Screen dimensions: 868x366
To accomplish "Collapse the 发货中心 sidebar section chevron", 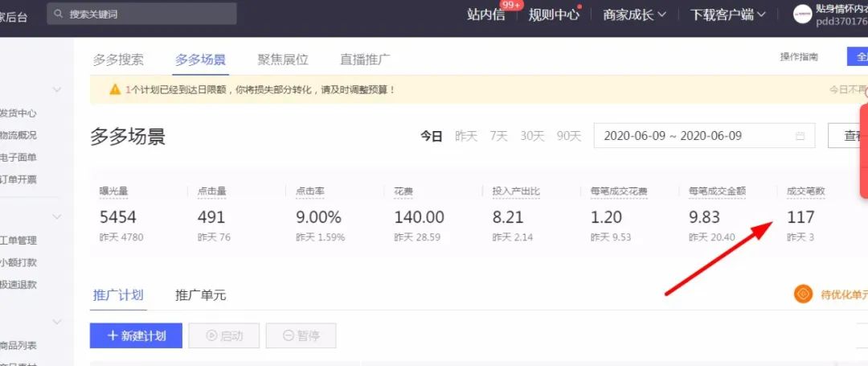I will (x=57, y=89).
